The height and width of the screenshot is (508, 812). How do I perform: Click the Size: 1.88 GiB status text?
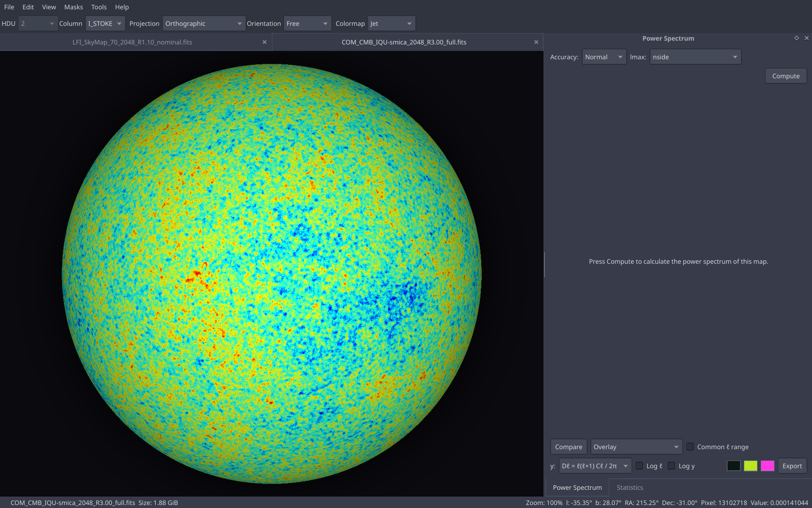pos(158,502)
